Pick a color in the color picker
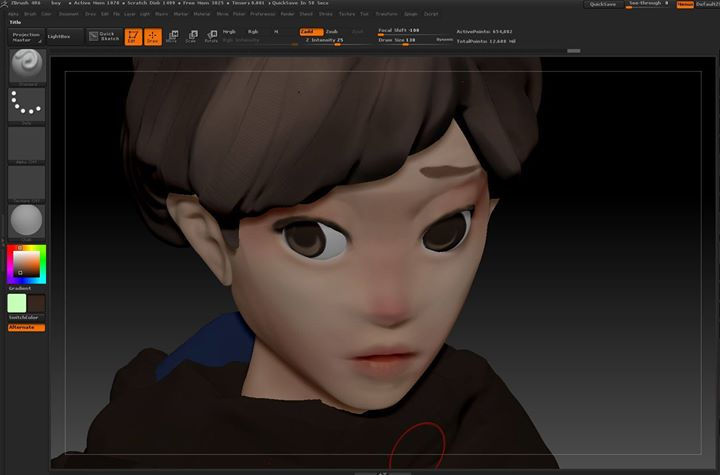 tap(26, 264)
